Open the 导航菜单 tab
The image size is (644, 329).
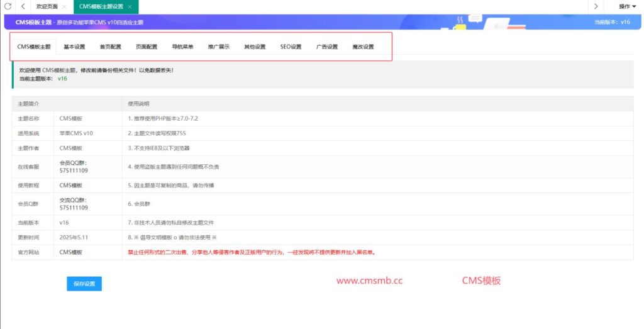coord(183,47)
